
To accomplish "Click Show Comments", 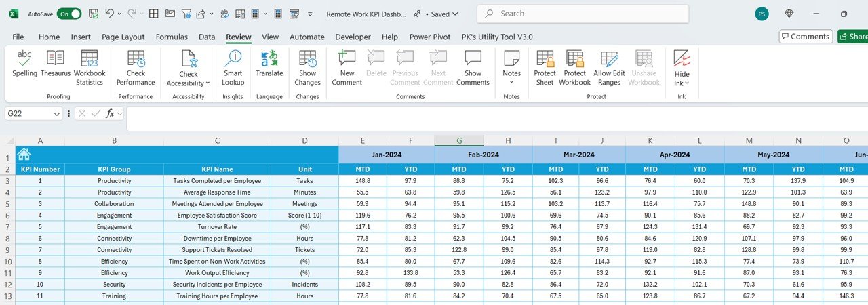I will point(473,68).
